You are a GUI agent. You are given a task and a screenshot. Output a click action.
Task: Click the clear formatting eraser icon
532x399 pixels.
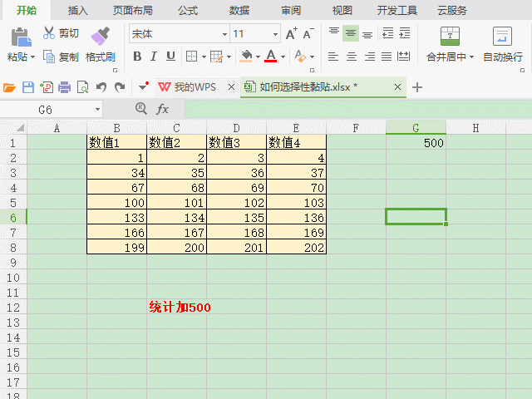pyautogui.click(x=300, y=56)
